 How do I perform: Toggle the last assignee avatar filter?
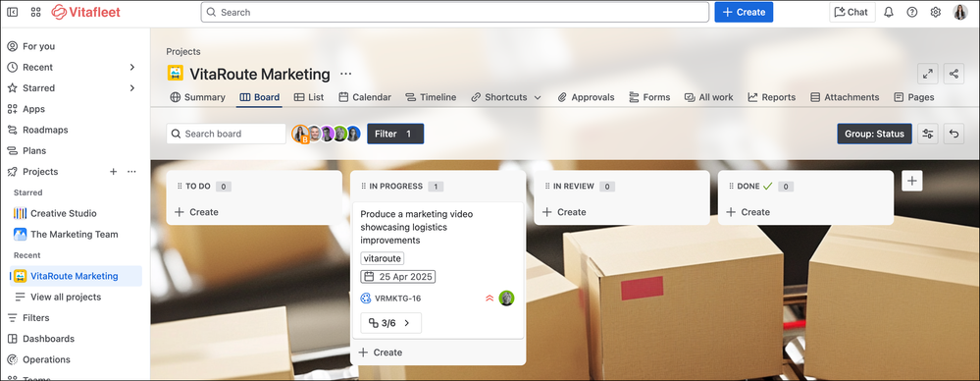[353, 134]
